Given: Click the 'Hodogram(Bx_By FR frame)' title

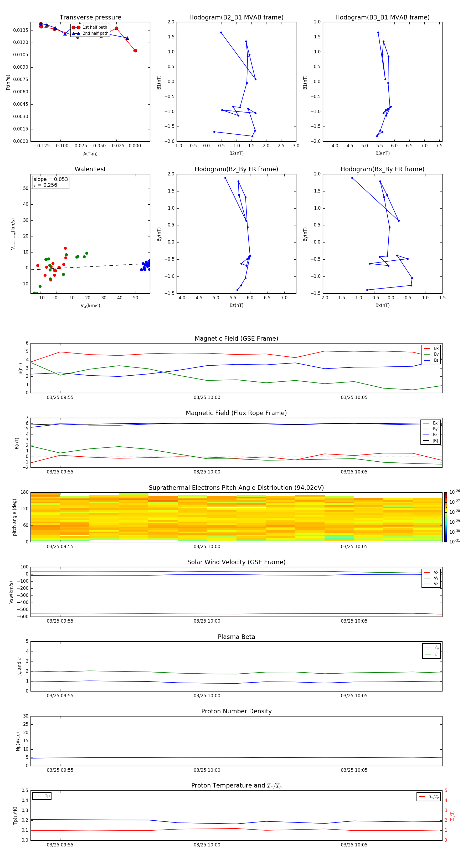Looking at the screenshot, I should click(x=382, y=169).
